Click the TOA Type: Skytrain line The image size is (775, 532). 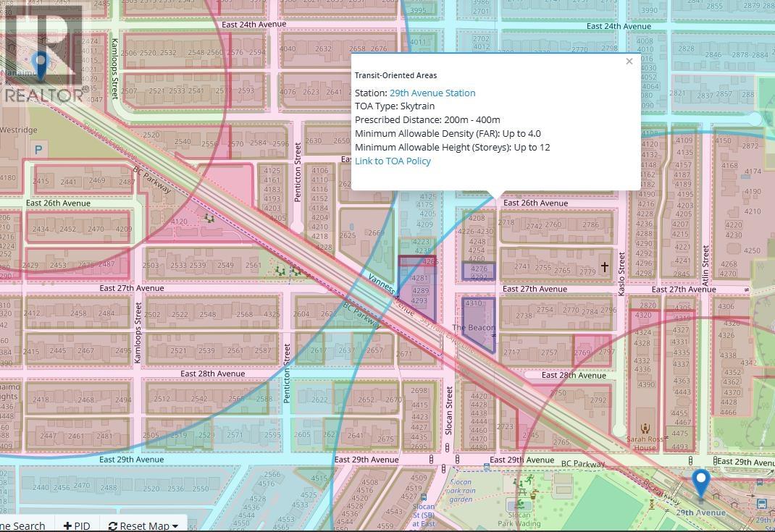coord(395,106)
